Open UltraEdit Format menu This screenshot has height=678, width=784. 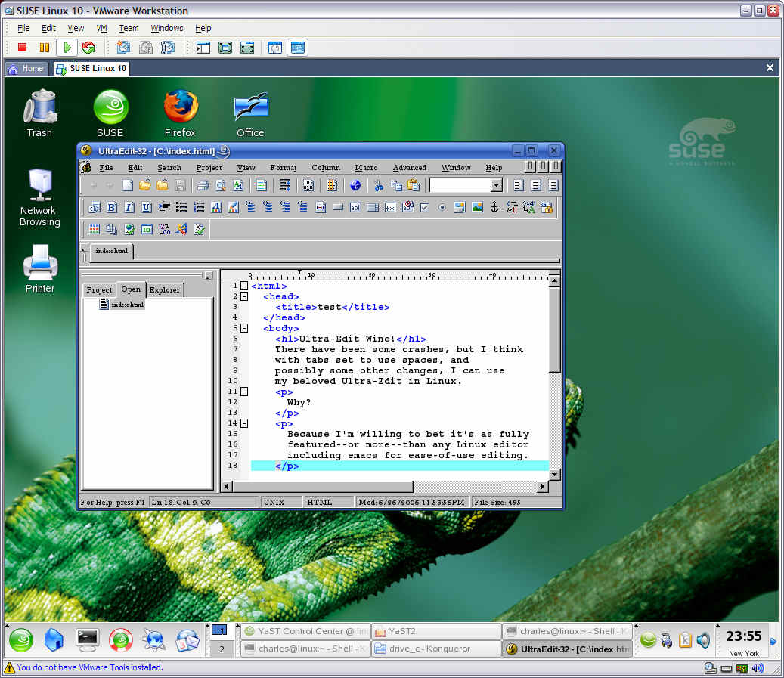tap(283, 168)
